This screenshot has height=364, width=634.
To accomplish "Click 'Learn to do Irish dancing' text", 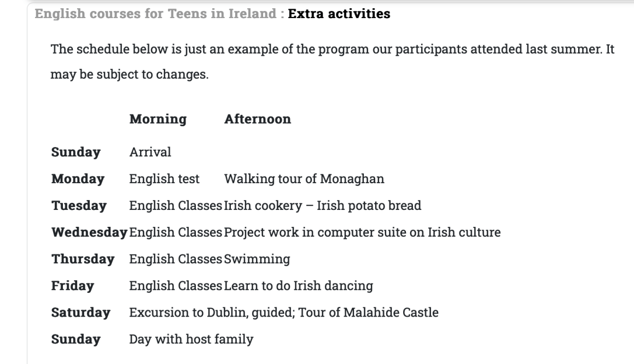I will click(x=298, y=286).
